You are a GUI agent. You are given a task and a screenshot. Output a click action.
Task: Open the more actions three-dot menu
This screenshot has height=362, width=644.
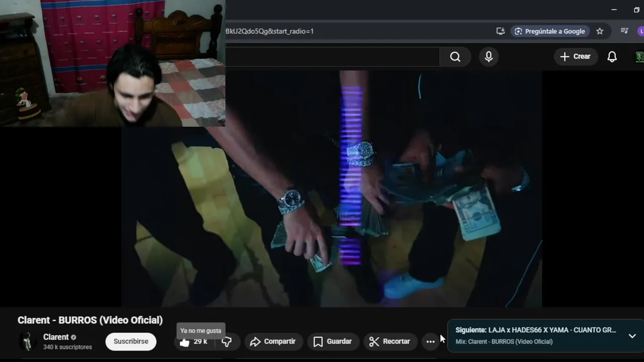pos(430,342)
